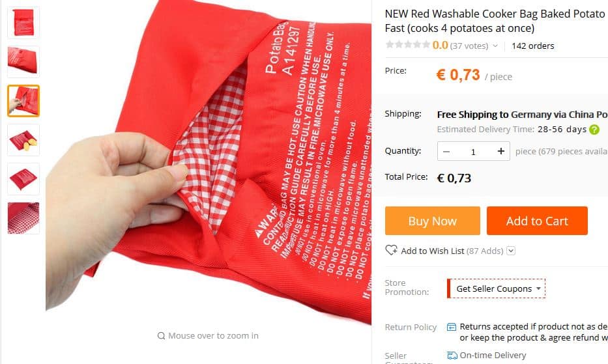Select the fifth thumbnail, the folded red bag
This screenshot has width=608, height=364.
[x=23, y=179]
